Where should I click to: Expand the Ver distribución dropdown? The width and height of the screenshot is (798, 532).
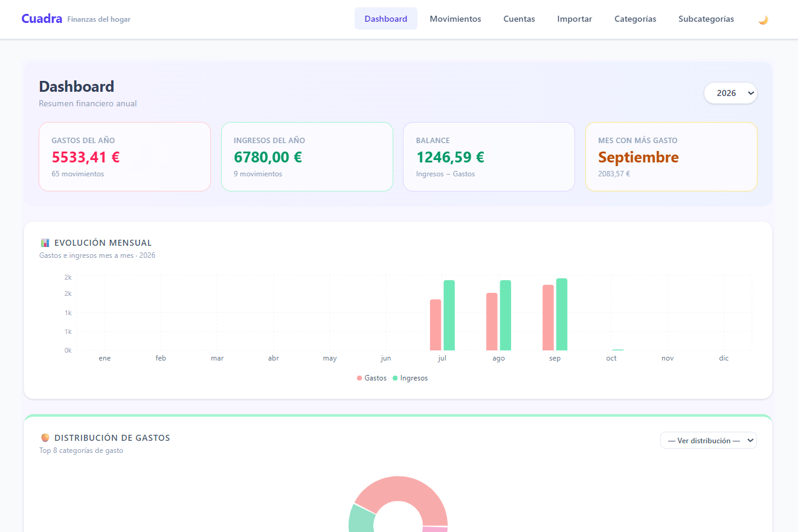pos(708,441)
